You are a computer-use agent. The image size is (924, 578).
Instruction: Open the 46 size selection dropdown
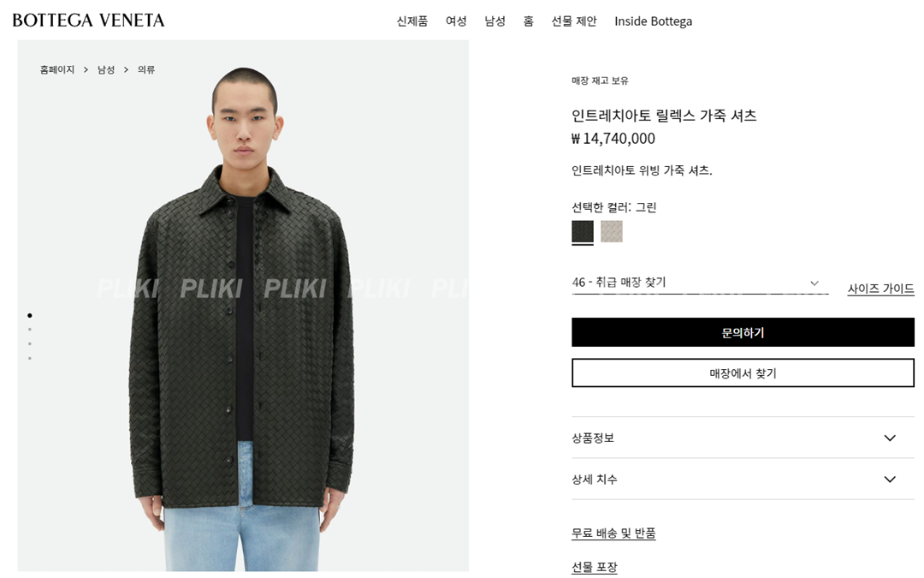[x=700, y=283]
